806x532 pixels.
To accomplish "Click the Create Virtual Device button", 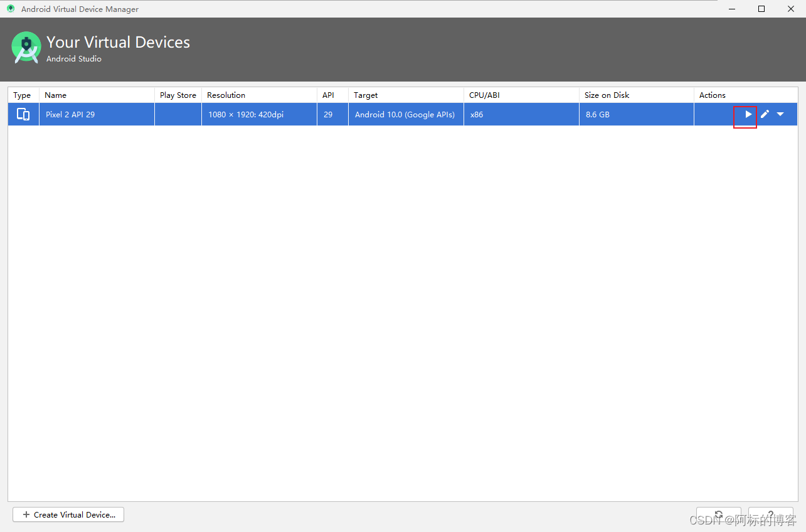I will point(68,514).
